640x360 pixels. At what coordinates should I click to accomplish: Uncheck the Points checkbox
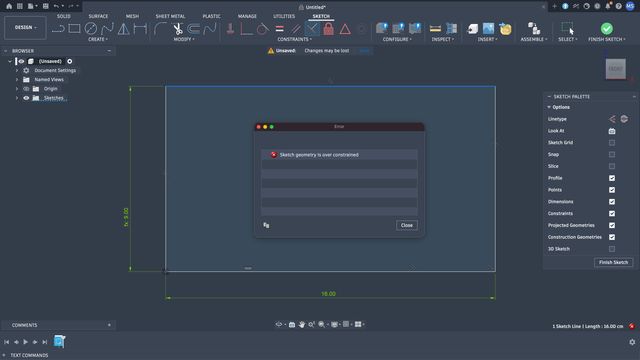point(611,190)
